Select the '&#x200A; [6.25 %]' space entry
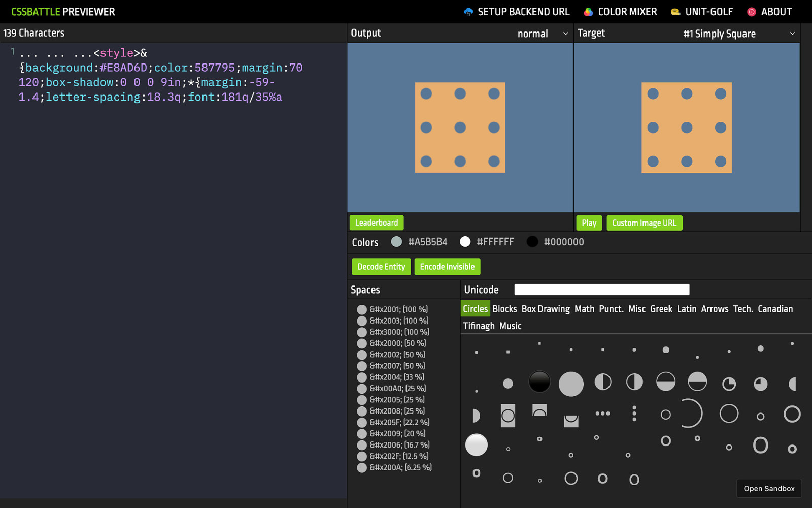The width and height of the screenshot is (812, 508). pos(394,467)
